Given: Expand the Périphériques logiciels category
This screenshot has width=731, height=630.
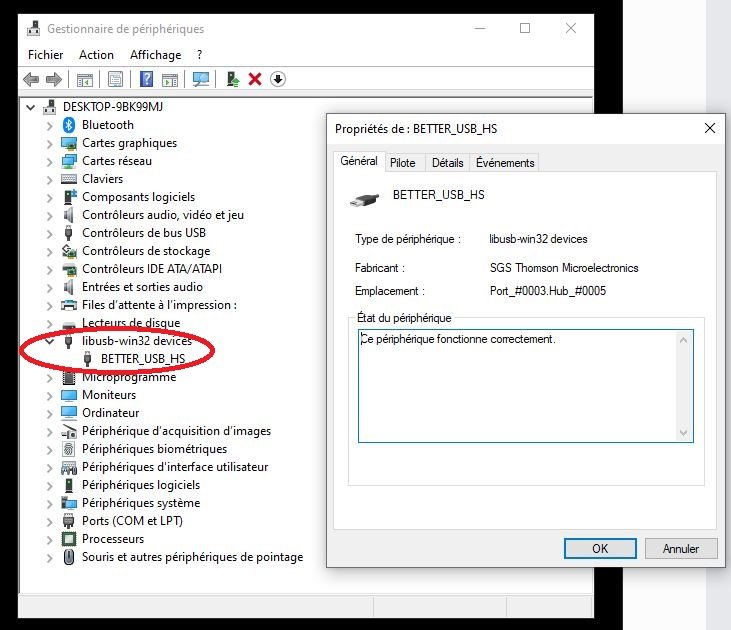Looking at the screenshot, I should tap(49, 485).
